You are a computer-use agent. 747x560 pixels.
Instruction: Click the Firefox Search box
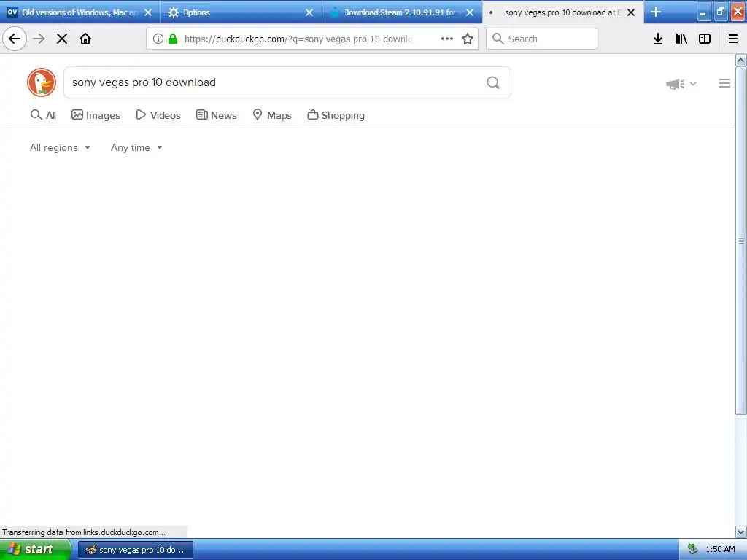542,39
